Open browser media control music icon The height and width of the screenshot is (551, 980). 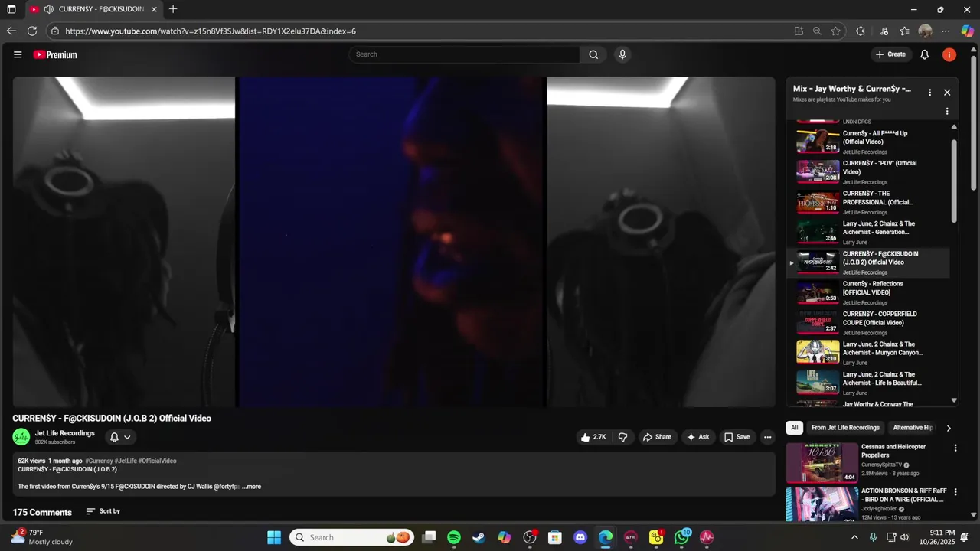[x=884, y=31]
